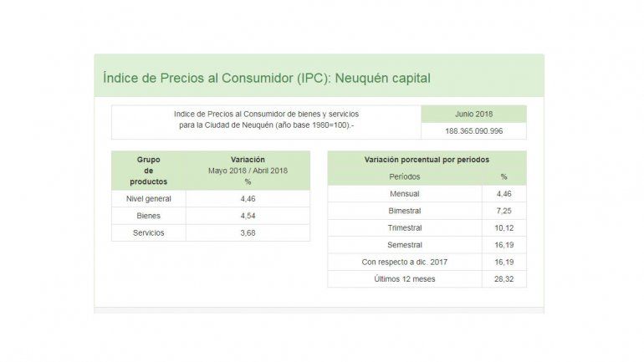Select the "Bimestral" period row

405,211
